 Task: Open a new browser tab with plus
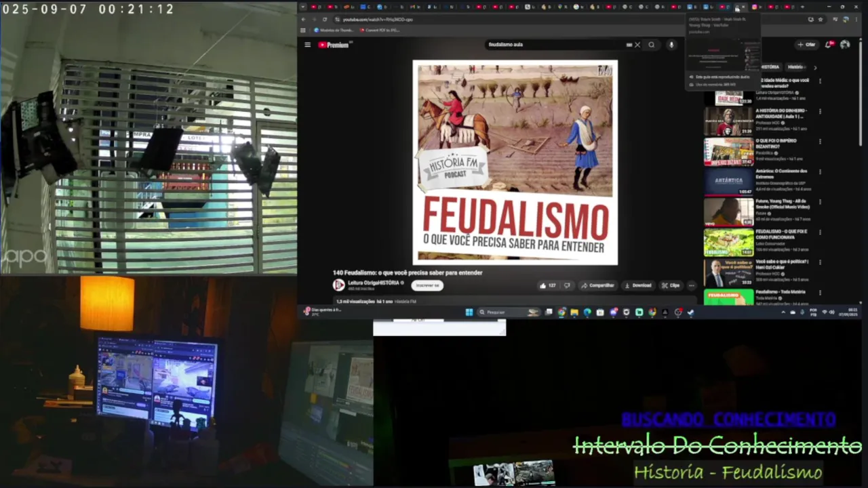pos(803,7)
